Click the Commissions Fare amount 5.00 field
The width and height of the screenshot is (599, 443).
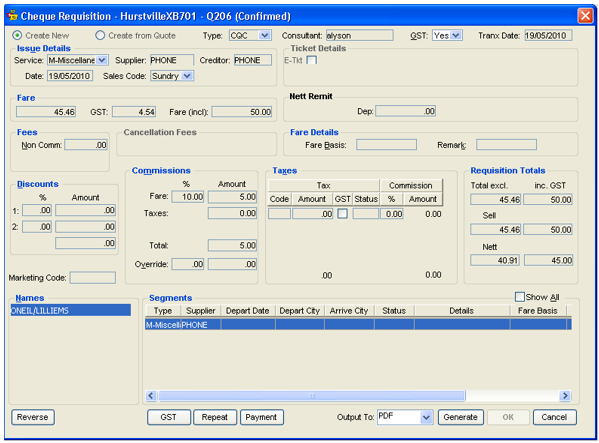[232, 197]
